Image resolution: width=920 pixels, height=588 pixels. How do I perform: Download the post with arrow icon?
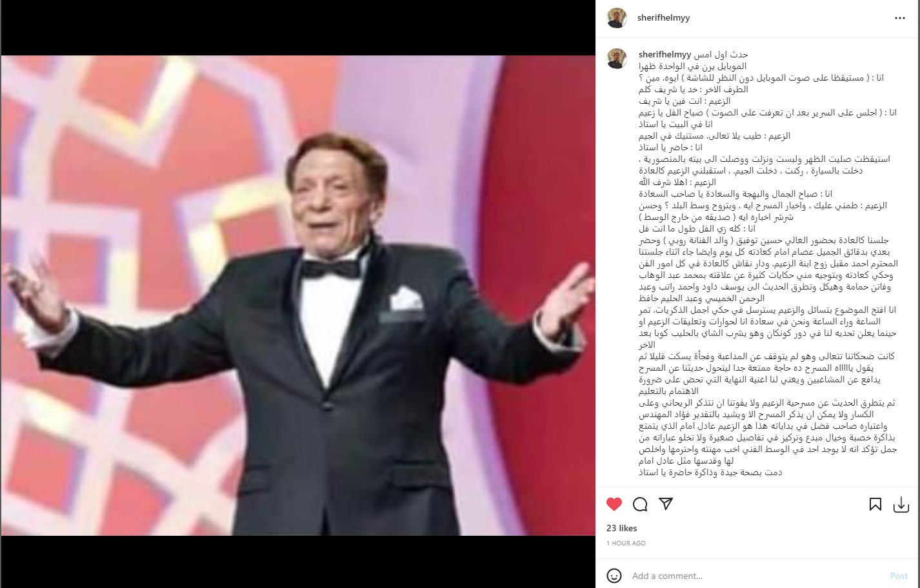point(901,504)
